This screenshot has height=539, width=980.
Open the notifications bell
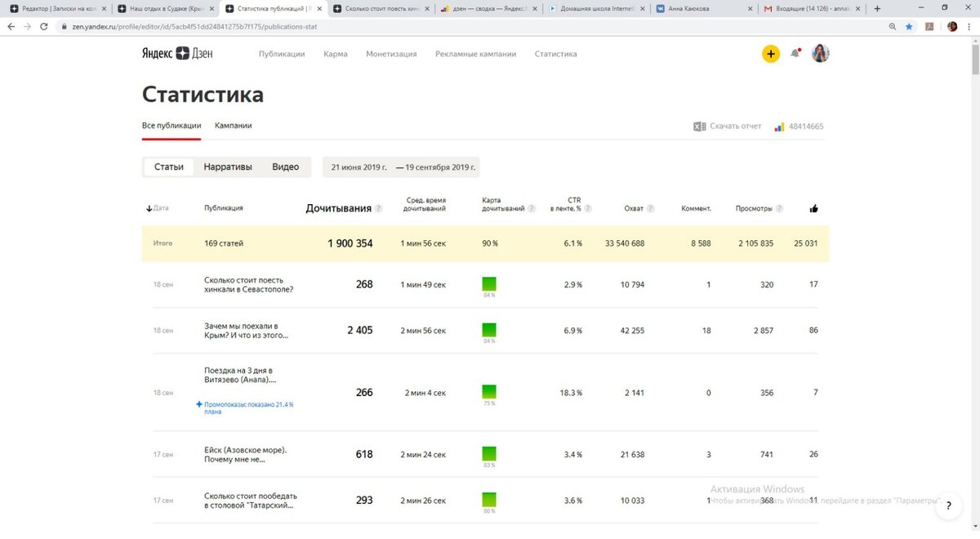click(795, 53)
